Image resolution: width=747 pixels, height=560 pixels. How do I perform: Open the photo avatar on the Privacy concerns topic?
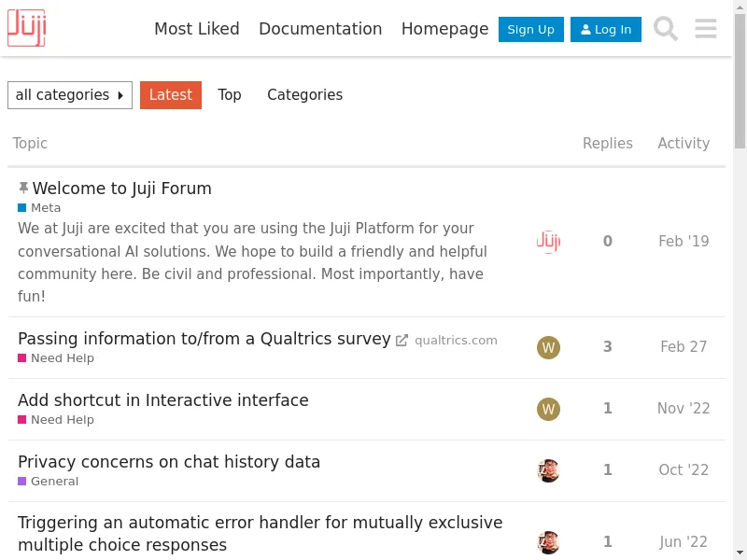pos(548,470)
